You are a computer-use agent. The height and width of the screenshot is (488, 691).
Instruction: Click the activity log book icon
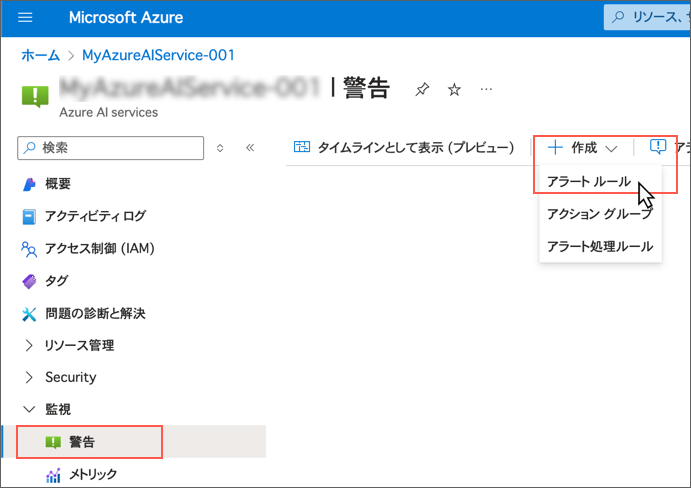click(x=29, y=217)
